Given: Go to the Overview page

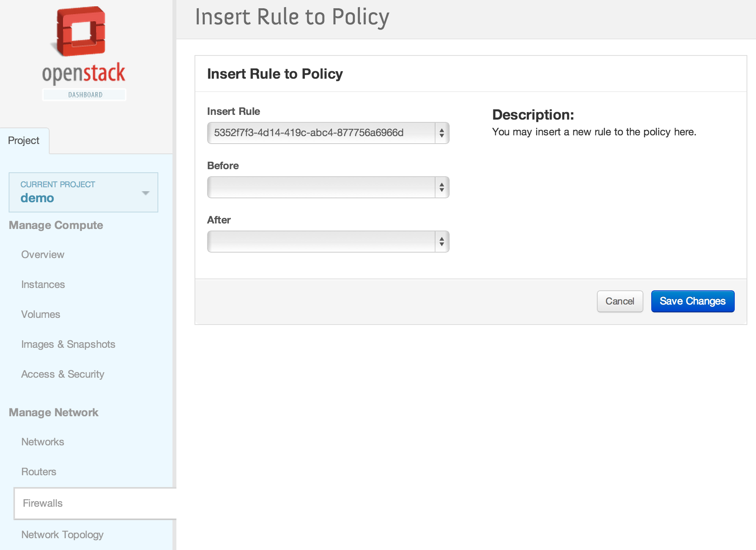Looking at the screenshot, I should [43, 255].
